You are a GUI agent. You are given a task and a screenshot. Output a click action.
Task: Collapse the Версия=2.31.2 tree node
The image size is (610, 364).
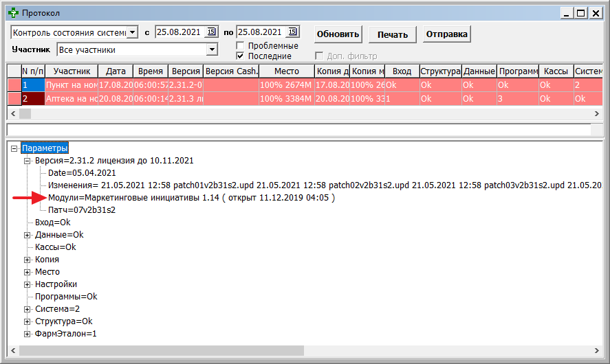pyautogui.click(x=28, y=161)
